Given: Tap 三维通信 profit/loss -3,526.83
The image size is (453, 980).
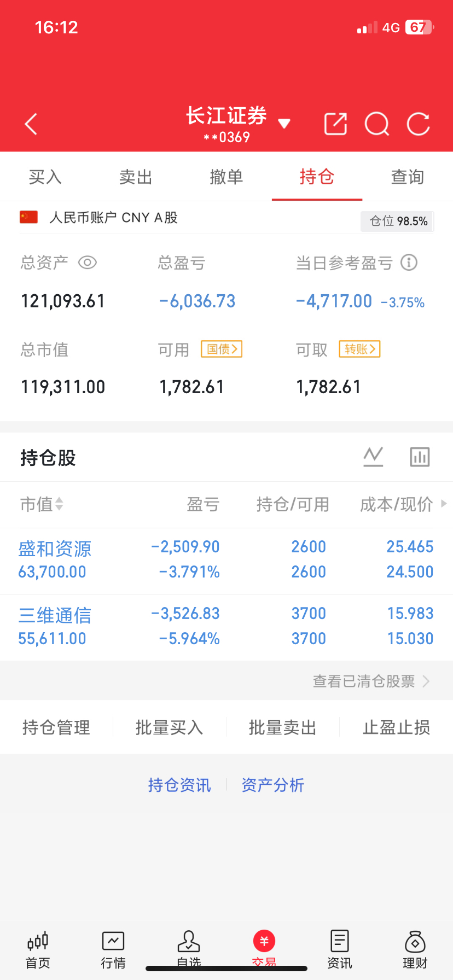Looking at the screenshot, I should (185, 614).
